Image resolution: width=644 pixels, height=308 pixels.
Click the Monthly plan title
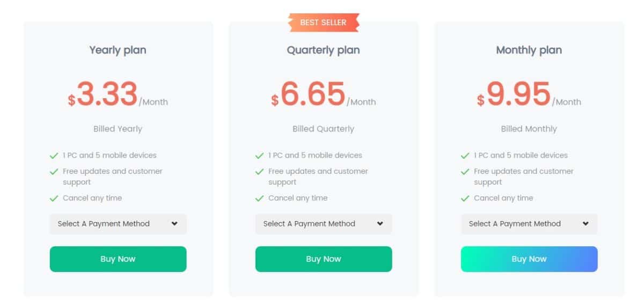(x=529, y=50)
